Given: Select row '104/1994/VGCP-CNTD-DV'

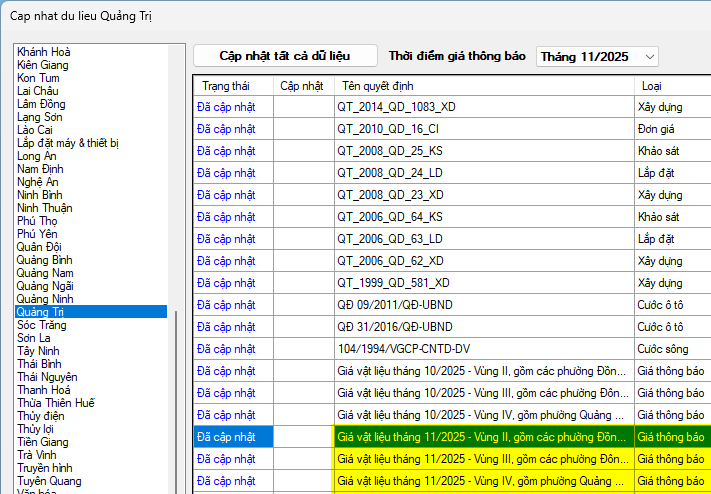Looking at the screenshot, I should point(403,349).
